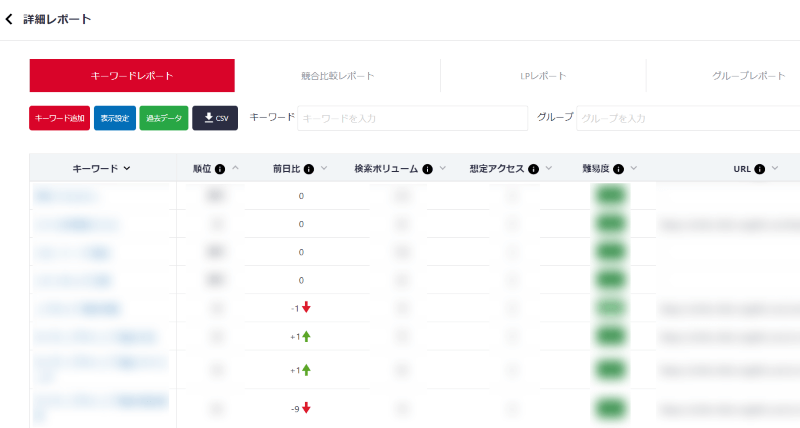Click info icon for 難易度
Image resolution: width=800 pixels, height=428 pixels.
click(618, 169)
